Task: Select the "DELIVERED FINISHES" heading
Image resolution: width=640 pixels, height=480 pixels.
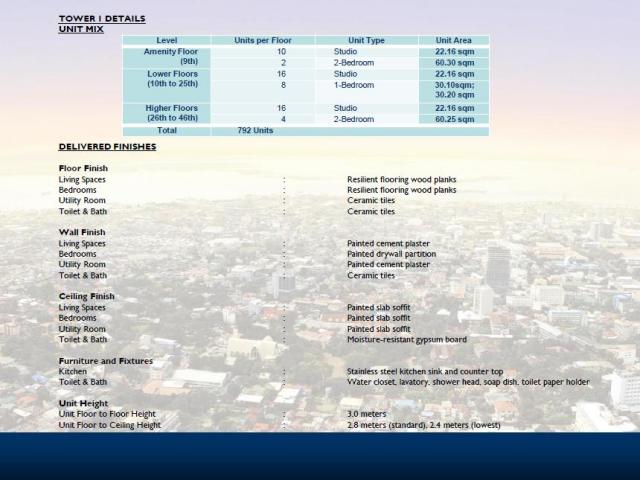Action: (x=107, y=147)
